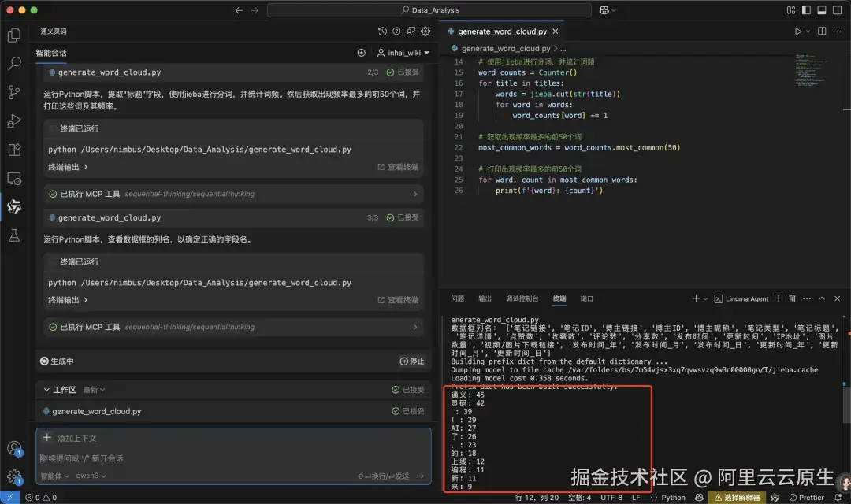Viewport: 851px width, 504px height.
Task: Go forward using the title bar arrow
Action: (x=255, y=10)
